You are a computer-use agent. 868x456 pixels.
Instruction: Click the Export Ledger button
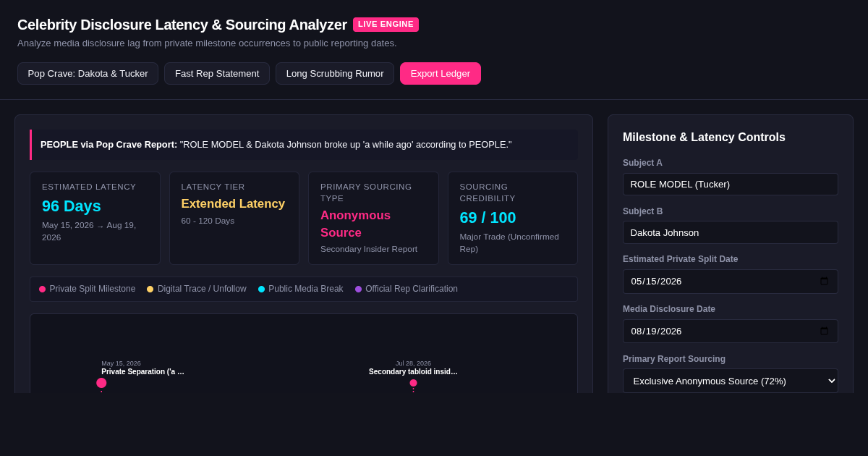tap(441, 73)
